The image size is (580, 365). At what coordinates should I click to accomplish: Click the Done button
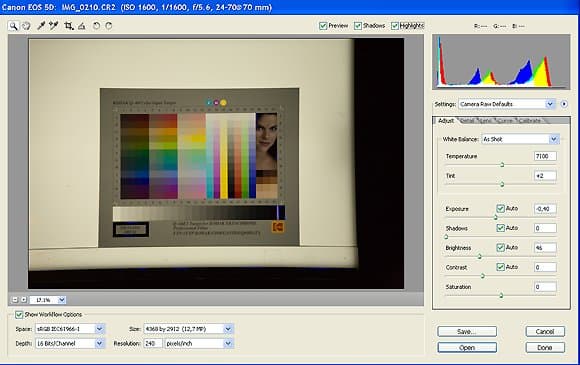[545, 348]
